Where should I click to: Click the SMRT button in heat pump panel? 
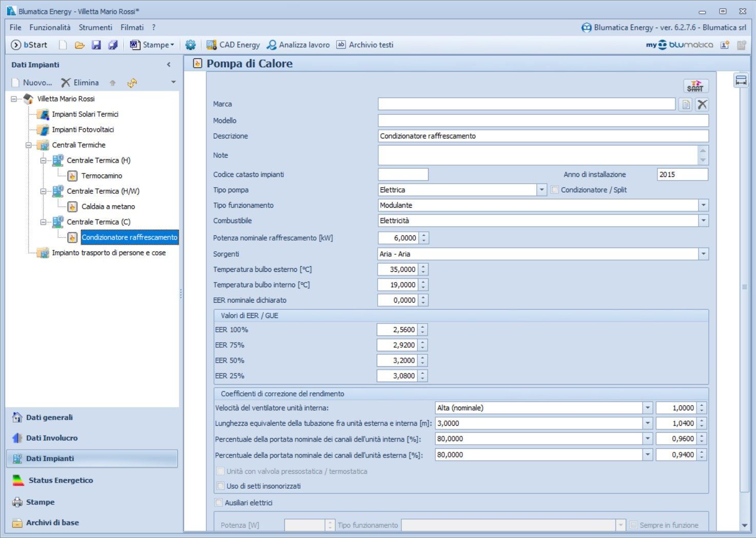click(695, 86)
